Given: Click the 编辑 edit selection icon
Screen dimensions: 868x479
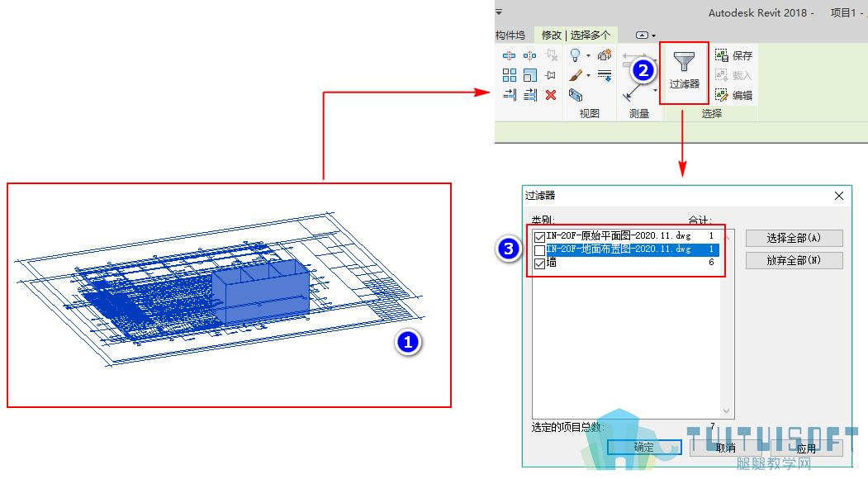Looking at the screenshot, I should (x=733, y=95).
